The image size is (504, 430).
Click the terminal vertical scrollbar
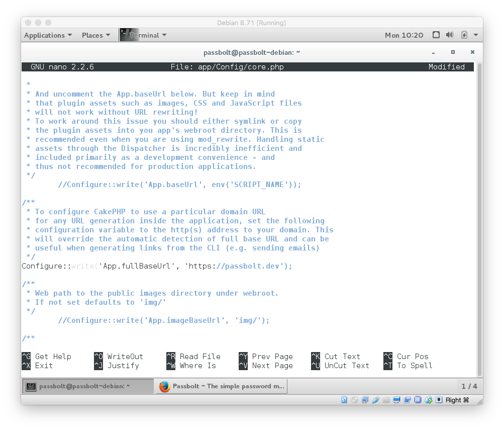[479, 220]
